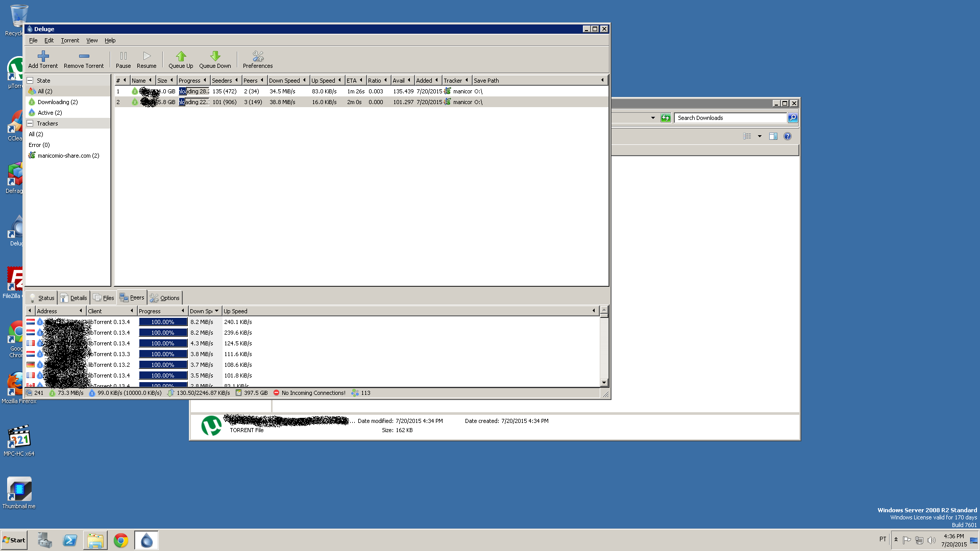
Task: Open Google Chrome from the taskbar
Action: [121, 540]
